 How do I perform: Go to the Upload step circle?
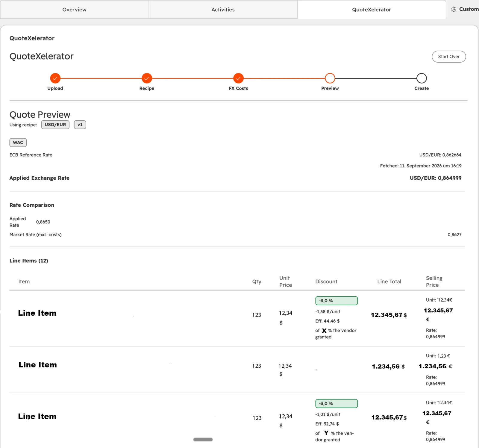point(55,78)
